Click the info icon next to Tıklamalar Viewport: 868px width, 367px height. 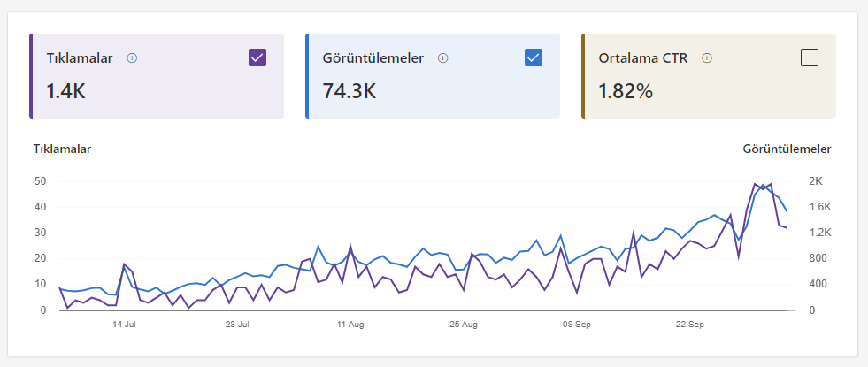(132, 57)
